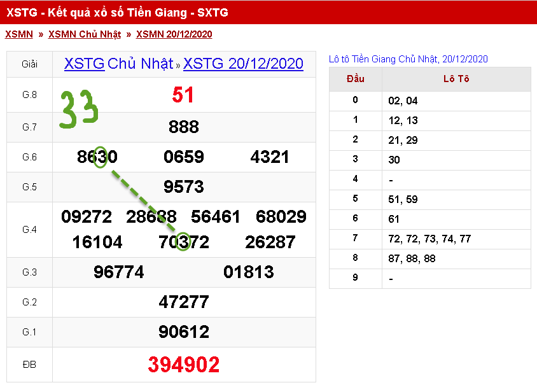Click the Lô Tô column header

pos(456,79)
